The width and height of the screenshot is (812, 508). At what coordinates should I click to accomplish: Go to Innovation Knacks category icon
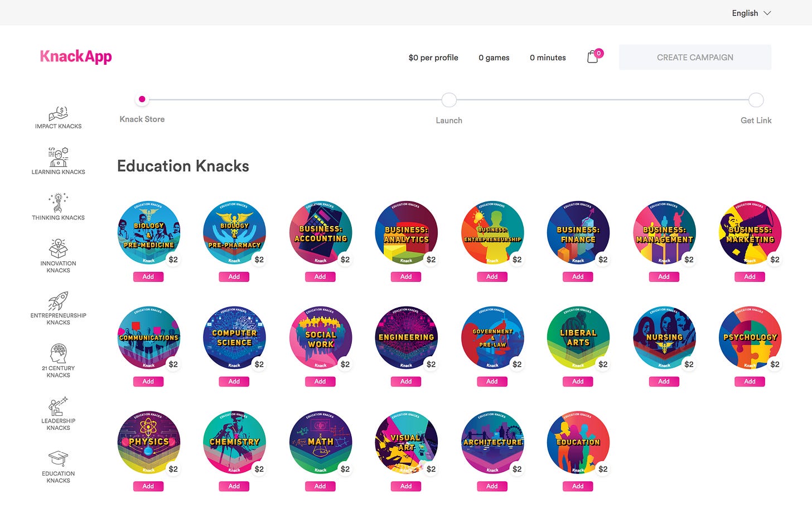58,249
